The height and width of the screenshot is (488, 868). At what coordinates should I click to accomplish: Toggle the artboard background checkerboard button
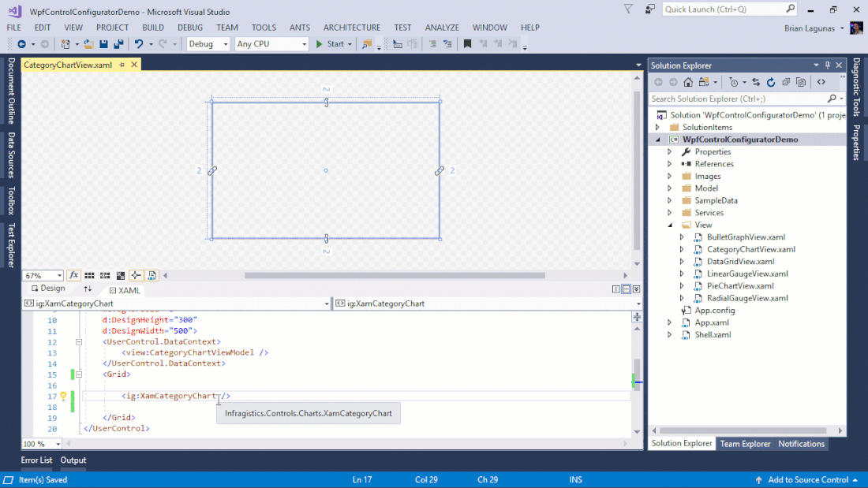(120, 276)
